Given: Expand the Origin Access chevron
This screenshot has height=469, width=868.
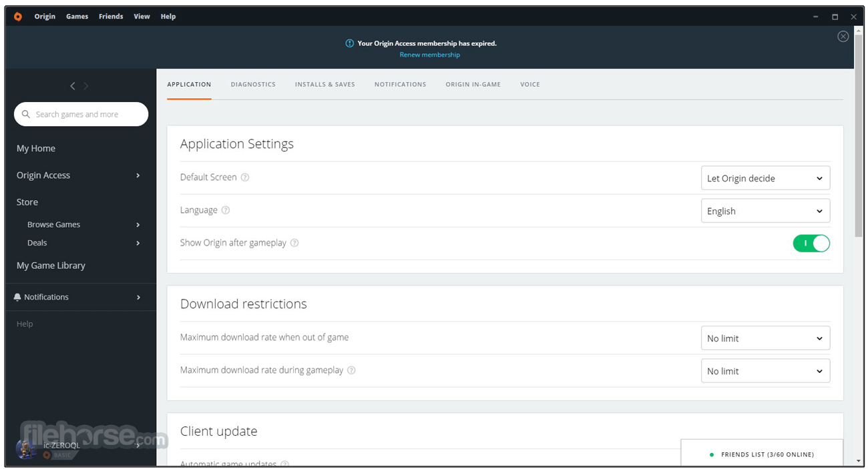Looking at the screenshot, I should click(x=138, y=175).
